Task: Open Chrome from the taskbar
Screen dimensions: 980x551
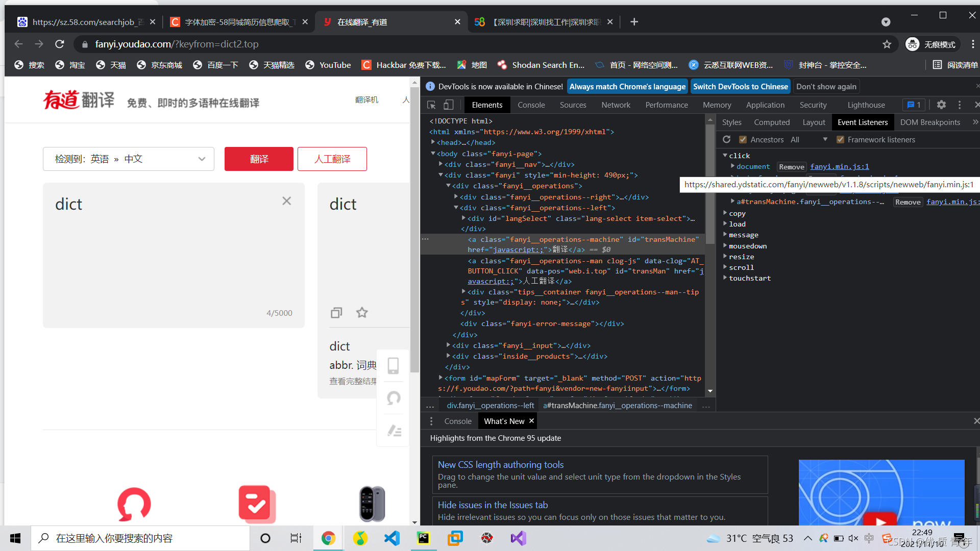Action: point(328,538)
